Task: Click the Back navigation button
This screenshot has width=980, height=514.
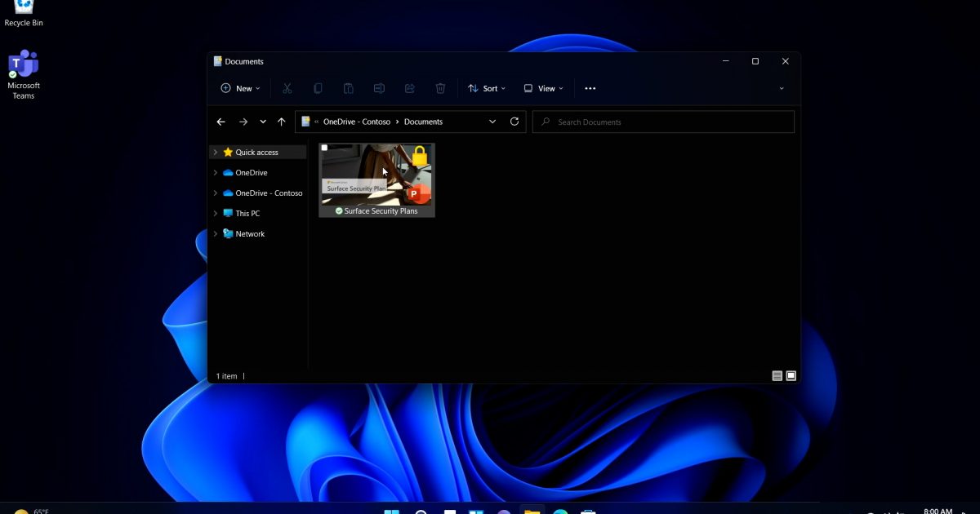Action: pos(220,121)
